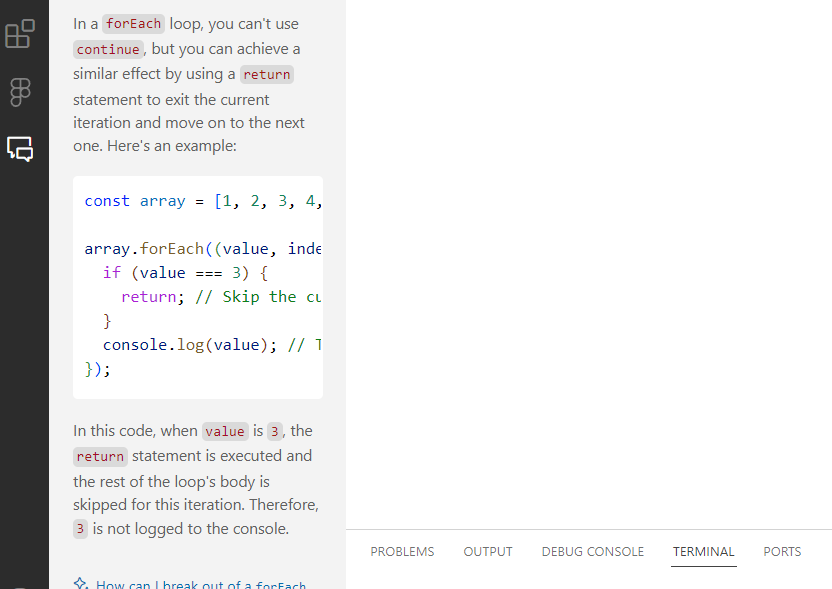This screenshot has height=589, width=832.
Task: Click the 'console.log(value);' code line
Action: click(x=190, y=345)
